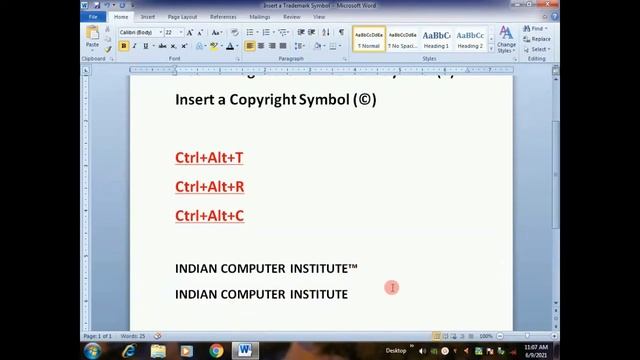Apply strikethrough formatting
Image resolution: width=640 pixels, height=360 pixels.
pos(162,46)
